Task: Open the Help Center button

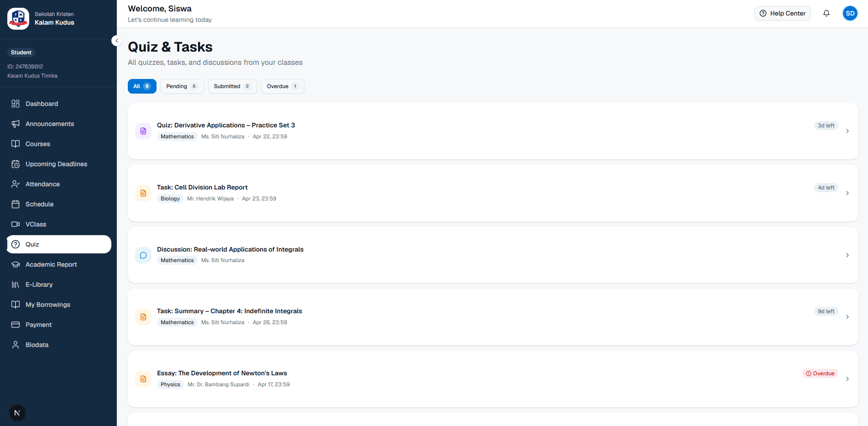Action: click(x=782, y=13)
